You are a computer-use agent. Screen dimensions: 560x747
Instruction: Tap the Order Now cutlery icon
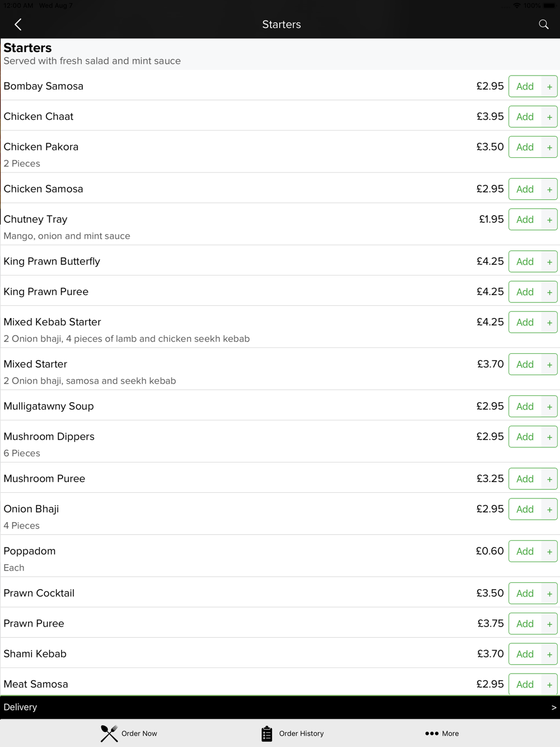point(109,733)
